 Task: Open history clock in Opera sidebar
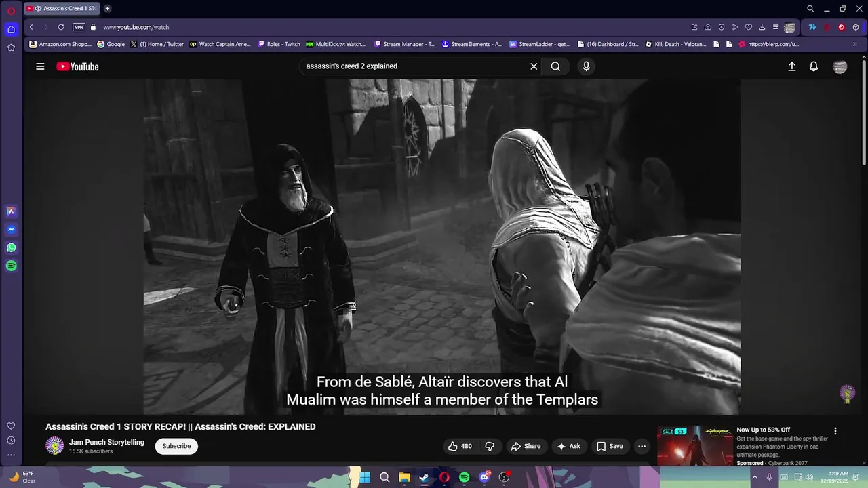pos(11,441)
